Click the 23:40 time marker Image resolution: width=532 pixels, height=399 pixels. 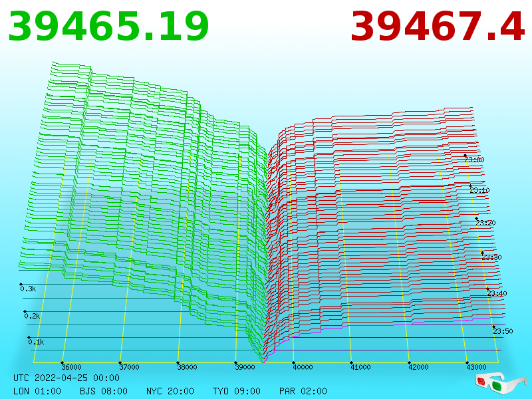click(497, 293)
